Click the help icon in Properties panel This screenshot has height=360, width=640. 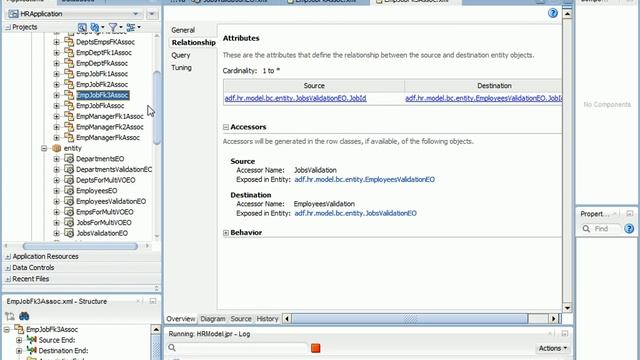coord(629,229)
